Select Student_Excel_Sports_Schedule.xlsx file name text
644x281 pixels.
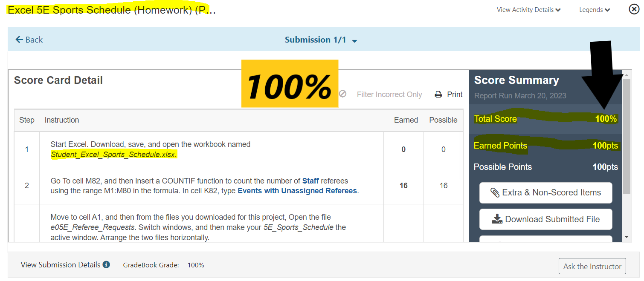[113, 155]
